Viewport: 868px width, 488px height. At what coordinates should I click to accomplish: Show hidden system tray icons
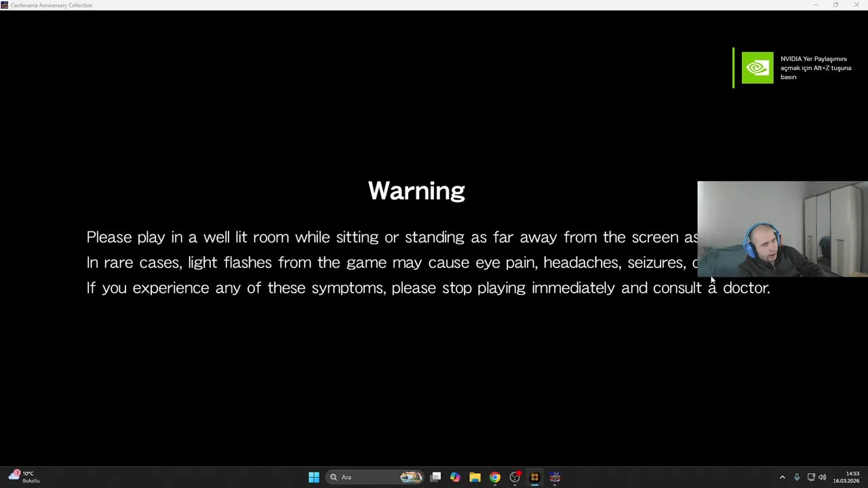pos(782,477)
